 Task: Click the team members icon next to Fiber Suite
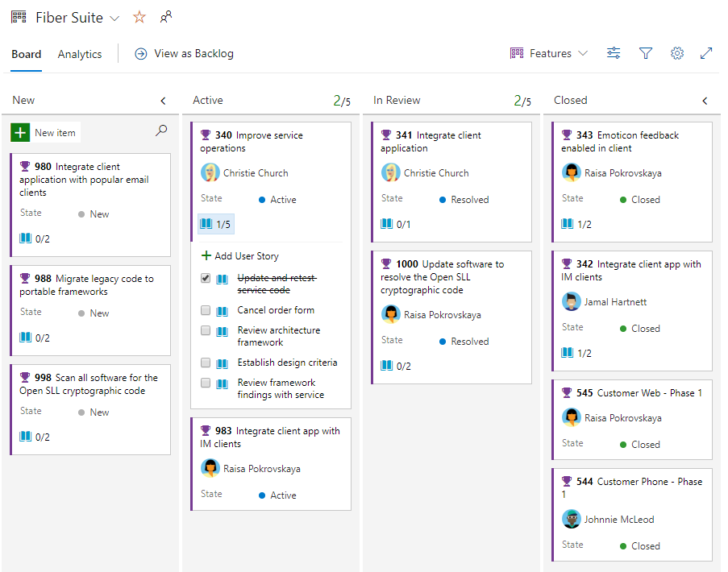166,16
